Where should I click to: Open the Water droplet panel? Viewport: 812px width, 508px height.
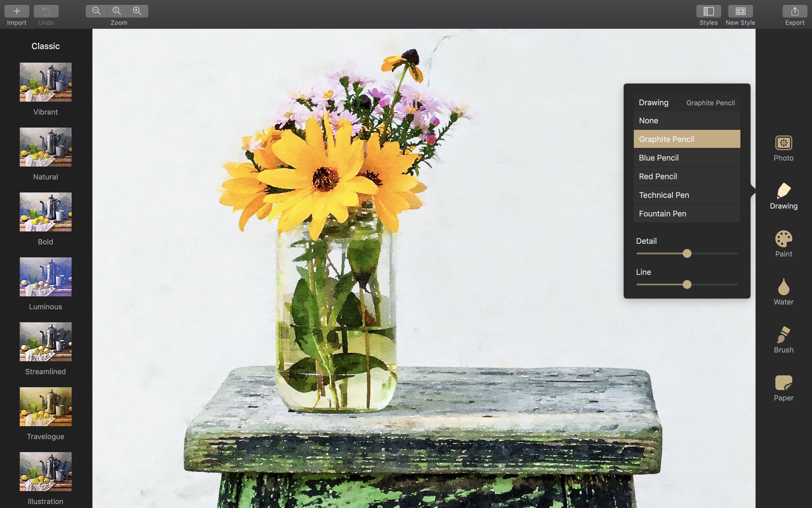[x=784, y=292]
